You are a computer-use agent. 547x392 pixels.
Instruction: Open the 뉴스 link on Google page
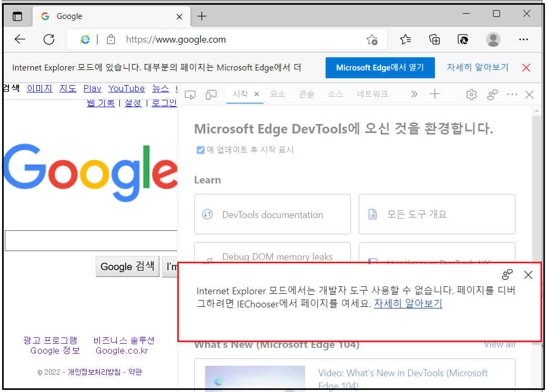pyautogui.click(x=160, y=88)
